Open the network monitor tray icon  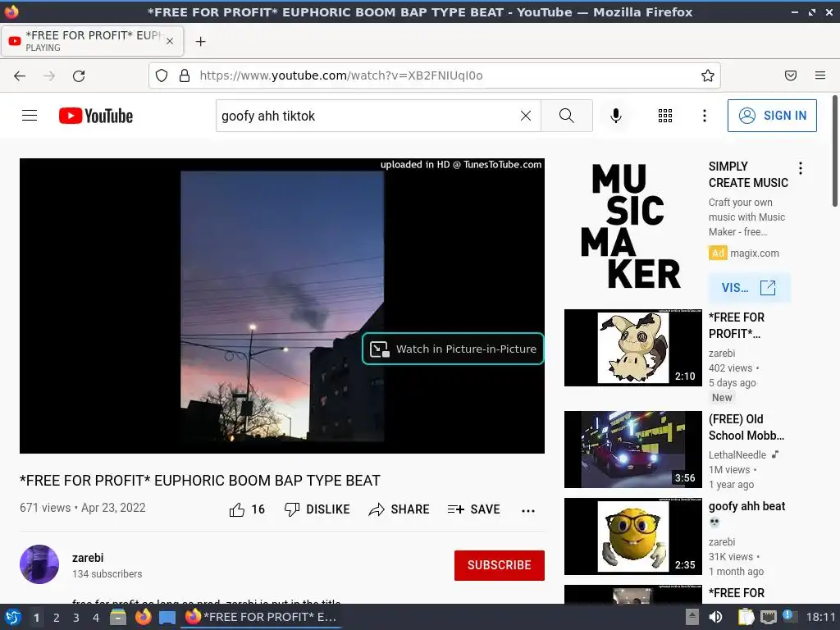(768, 617)
